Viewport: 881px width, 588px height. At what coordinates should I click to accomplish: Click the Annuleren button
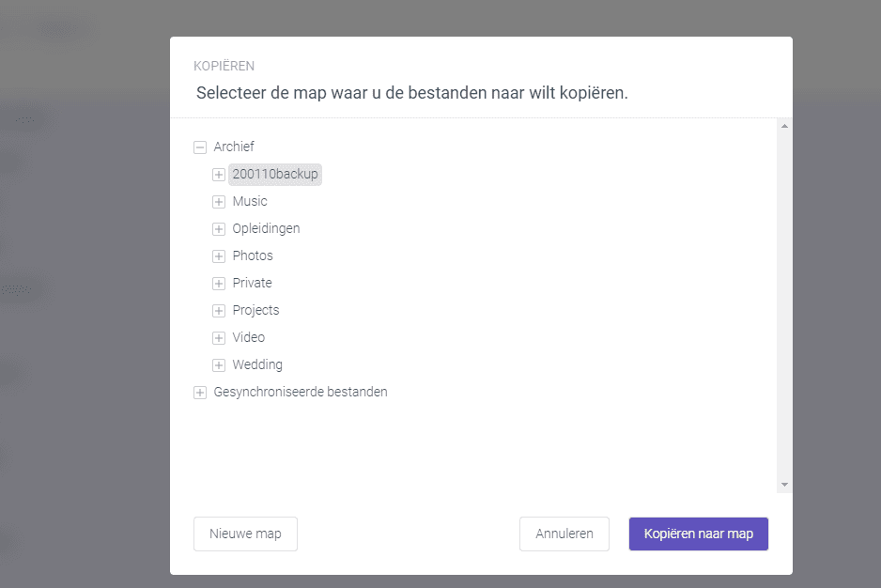pos(564,534)
